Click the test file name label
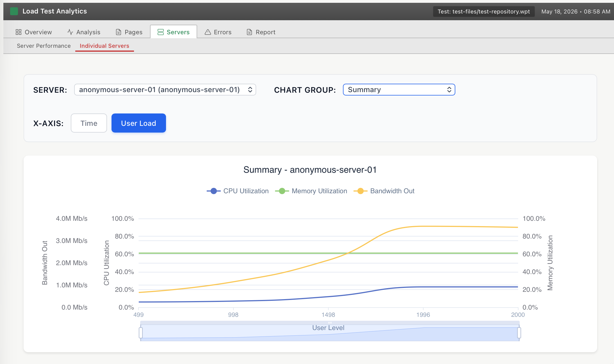 484,12
